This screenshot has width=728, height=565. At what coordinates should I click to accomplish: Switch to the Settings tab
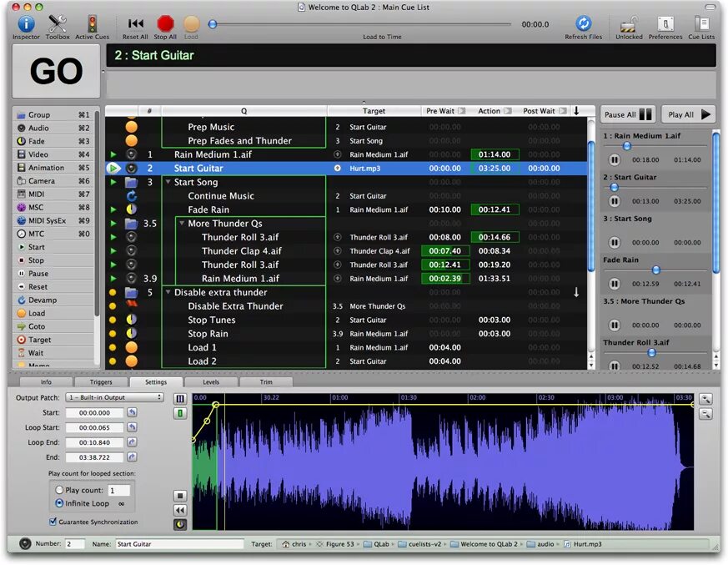[156, 382]
